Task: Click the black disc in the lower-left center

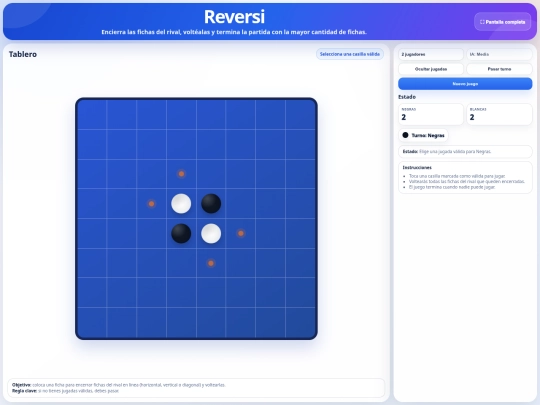Action: [x=181, y=233]
